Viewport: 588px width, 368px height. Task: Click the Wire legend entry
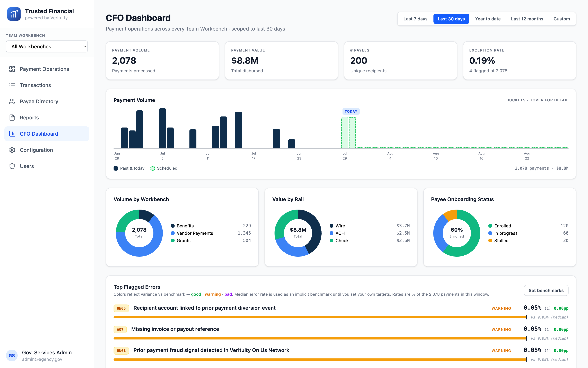click(x=370, y=226)
